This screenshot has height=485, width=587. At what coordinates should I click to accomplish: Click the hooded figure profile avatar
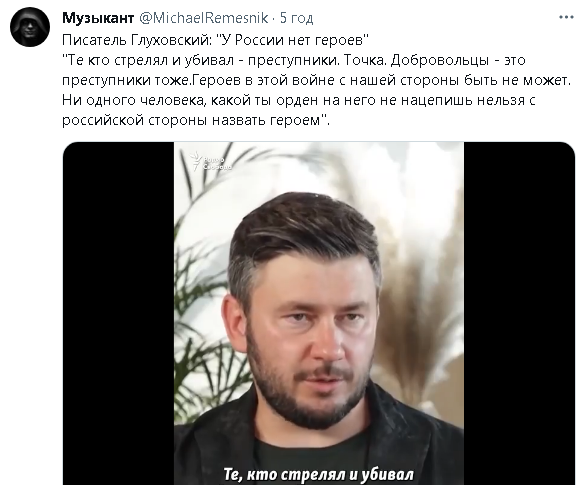30,27
